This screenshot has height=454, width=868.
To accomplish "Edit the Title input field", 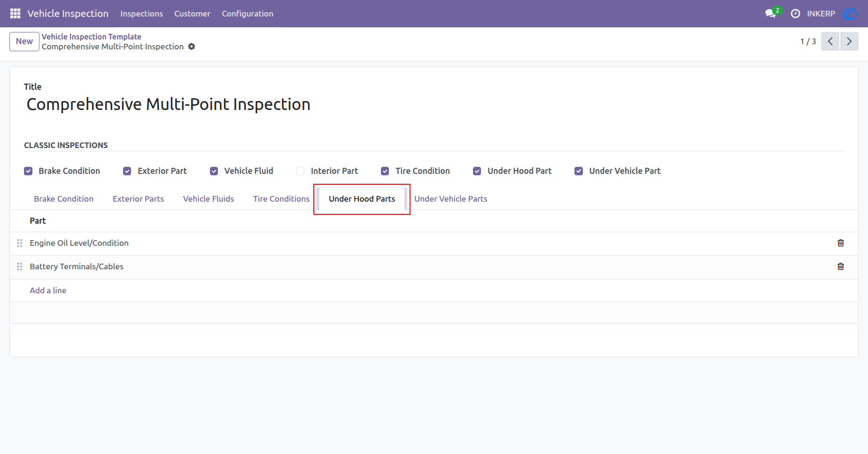I will [x=434, y=104].
